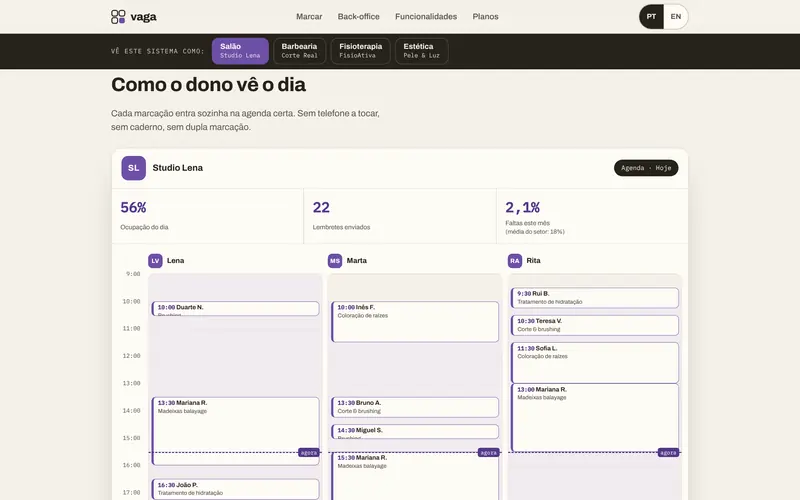800x500 pixels.
Task: Click the 2,1% no-shows value
Action: [522, 208]
